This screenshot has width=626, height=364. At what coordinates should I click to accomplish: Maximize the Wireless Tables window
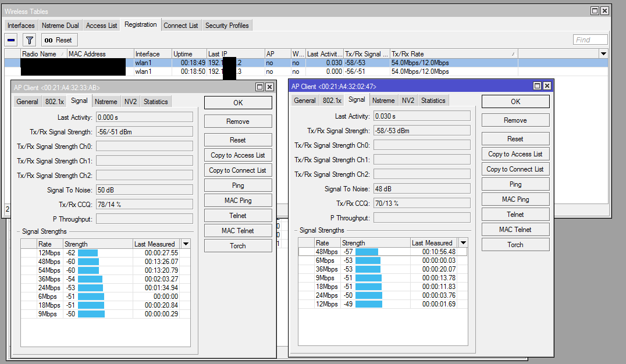(595, 11)
